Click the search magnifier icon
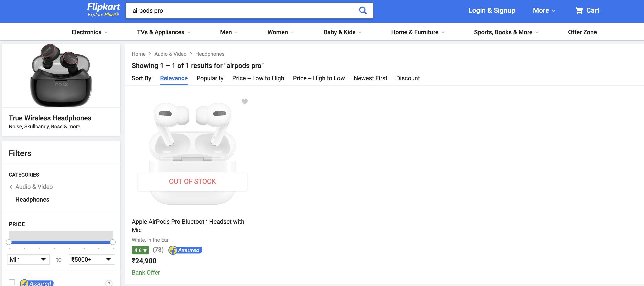 [x=362, y=11]
